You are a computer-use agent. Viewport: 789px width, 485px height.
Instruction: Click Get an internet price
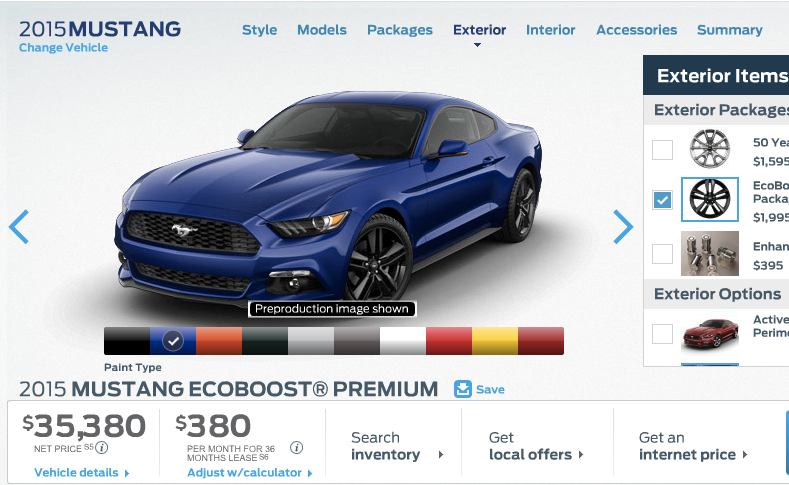693,446
